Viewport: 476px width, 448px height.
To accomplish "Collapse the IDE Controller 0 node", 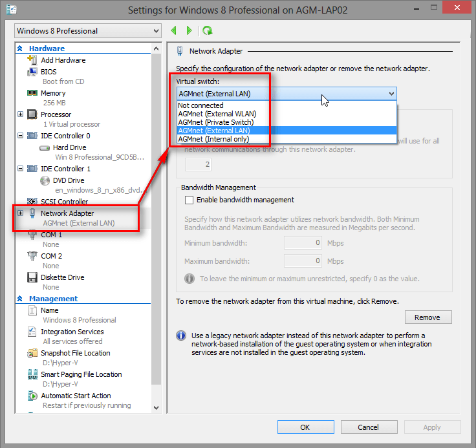I will coord(20,135).
